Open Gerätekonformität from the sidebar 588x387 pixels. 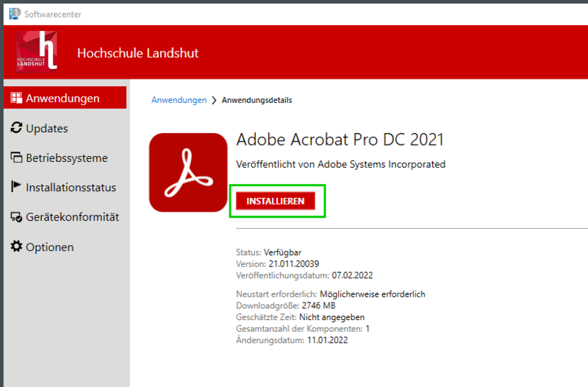72,217
